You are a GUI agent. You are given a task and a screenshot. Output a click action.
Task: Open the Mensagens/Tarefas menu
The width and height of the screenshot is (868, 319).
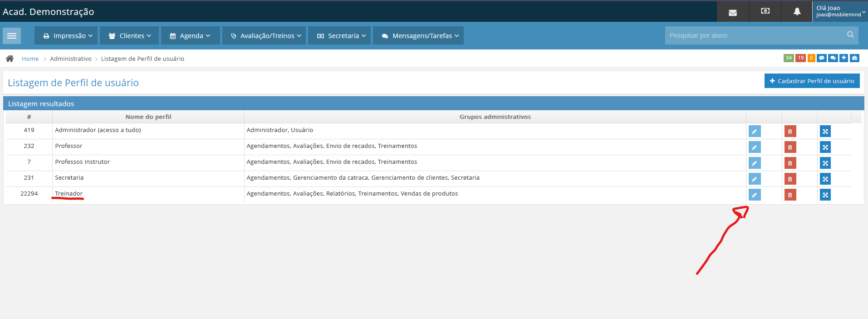418,36
